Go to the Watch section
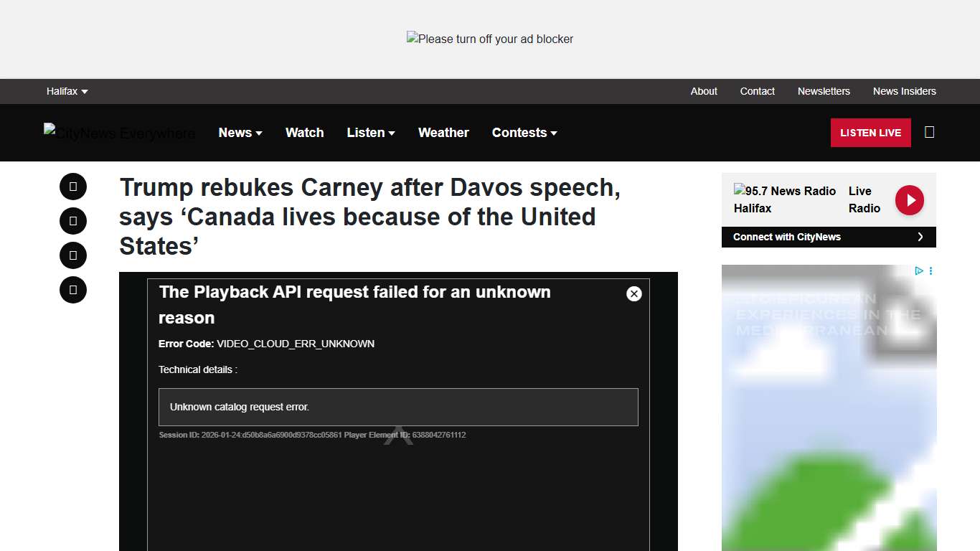The height and width of the screenshot is (551, 980). (x=304, y=133)
